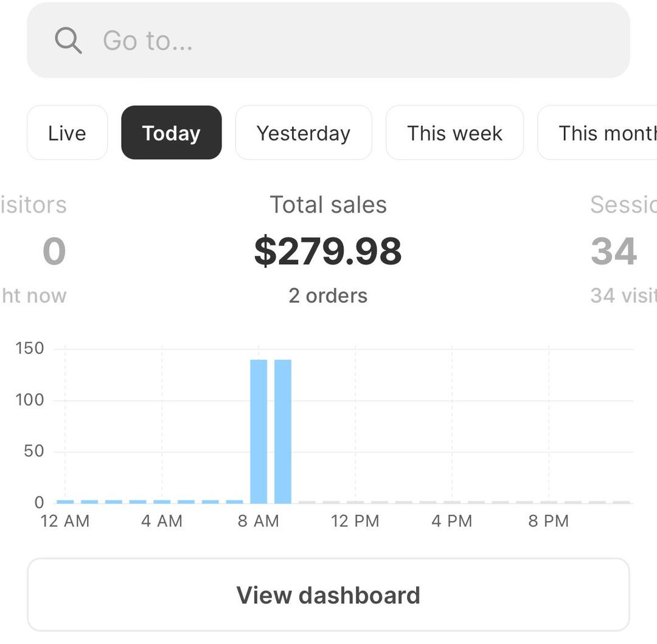Tap the 12 PM axis label
The image size is (657, 644).
point(355,521)
